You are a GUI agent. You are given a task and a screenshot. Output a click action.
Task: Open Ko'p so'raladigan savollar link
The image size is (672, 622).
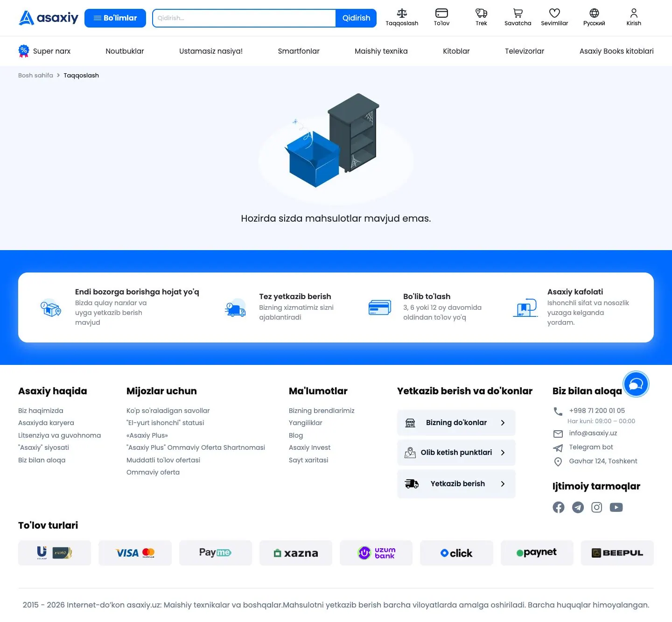pos(168,411)
